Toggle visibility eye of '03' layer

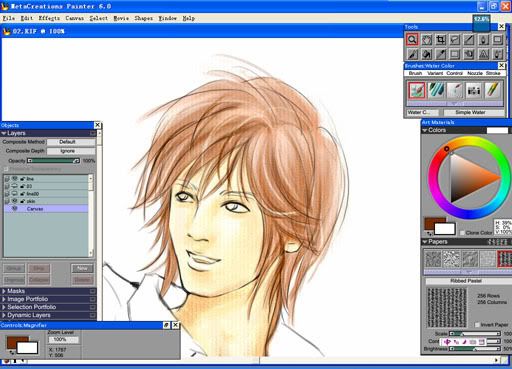[15, 186]
